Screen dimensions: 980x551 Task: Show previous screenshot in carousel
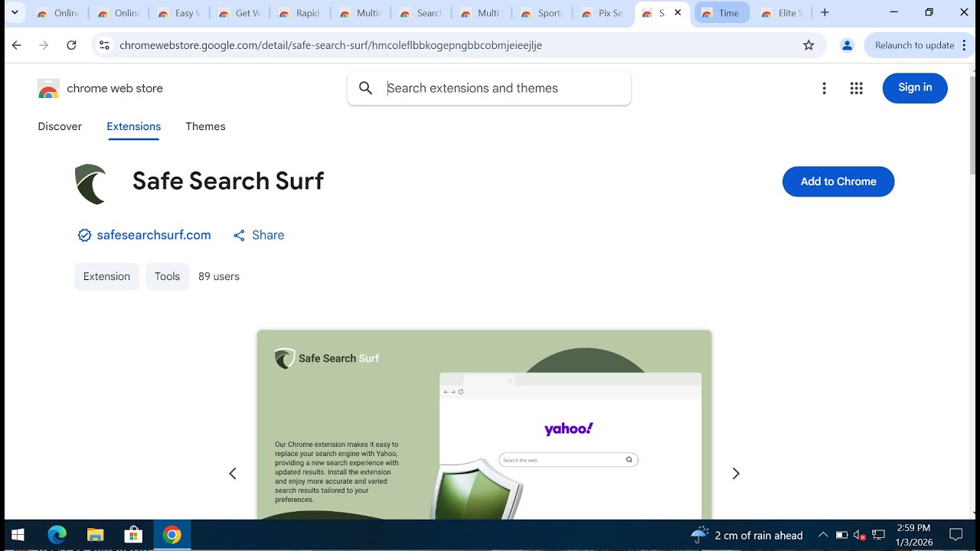coord(233,474)
